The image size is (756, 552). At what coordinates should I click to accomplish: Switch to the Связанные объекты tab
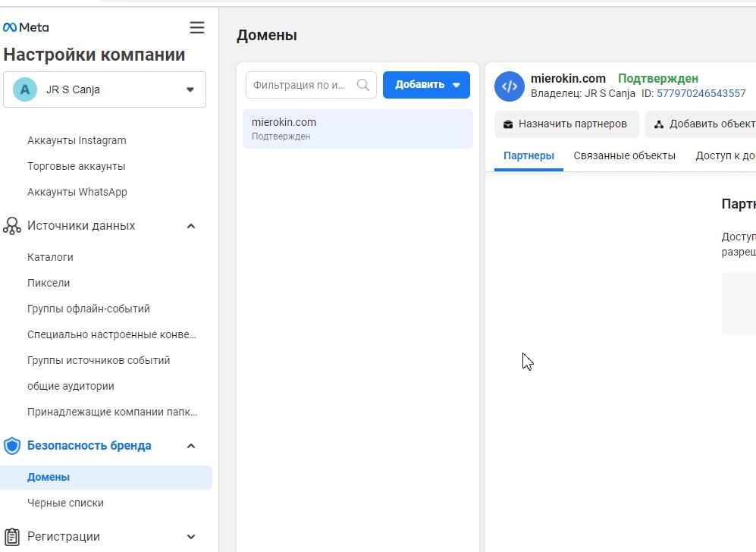click(624, 155)
